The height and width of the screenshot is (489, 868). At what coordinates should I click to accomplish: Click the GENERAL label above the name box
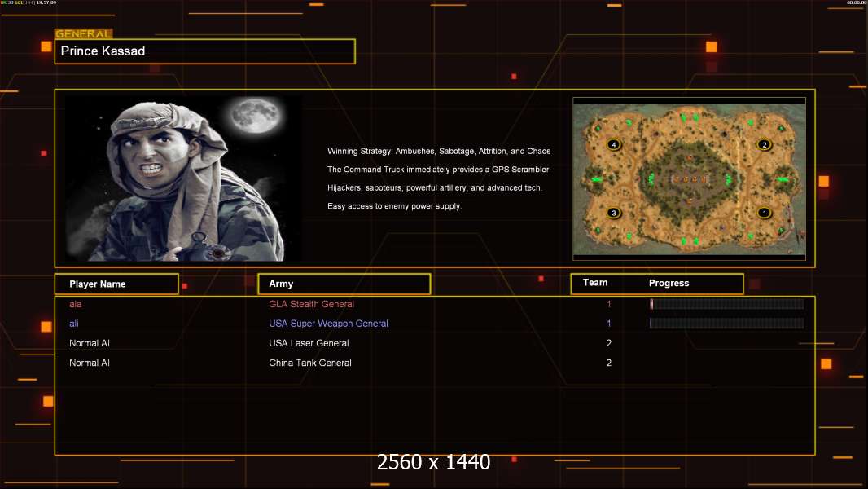coord(83,33)
